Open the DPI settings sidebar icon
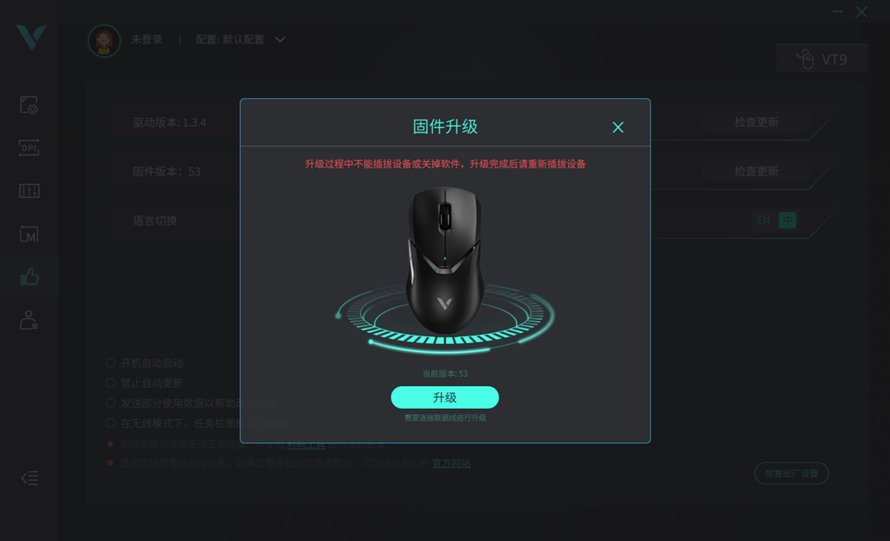The image size is (890, 541). click(29, 148)
